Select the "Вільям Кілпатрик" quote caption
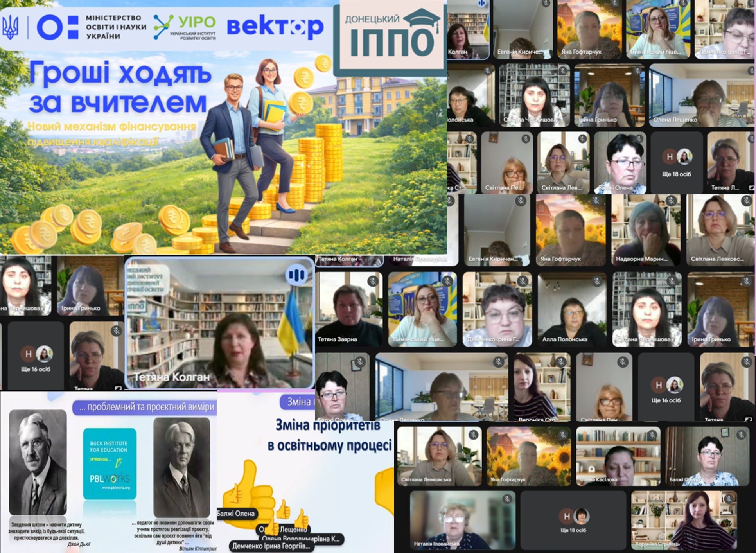Image resolution: width=756 pixels, height=553 pixels. tap(198, 549)
